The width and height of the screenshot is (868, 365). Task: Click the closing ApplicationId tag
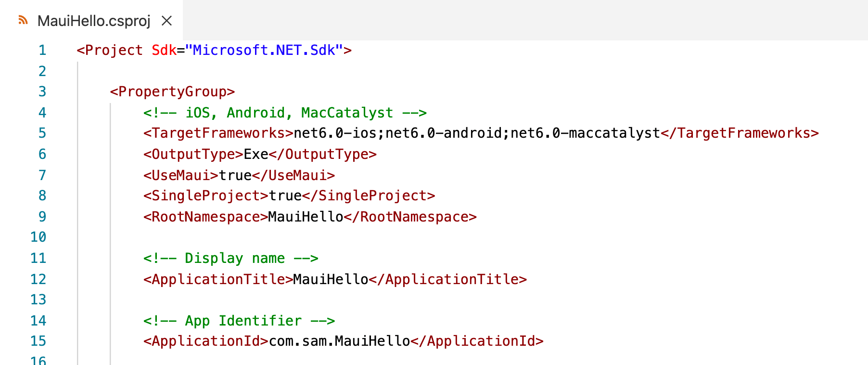(x=477, y=341)
